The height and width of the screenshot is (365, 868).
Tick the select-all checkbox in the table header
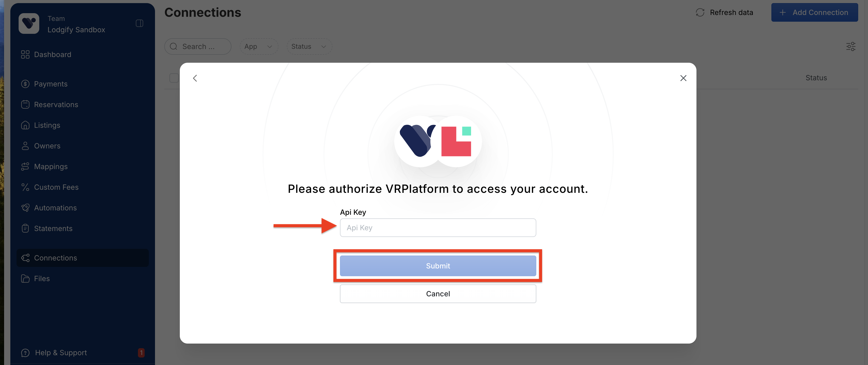point(174,78)
